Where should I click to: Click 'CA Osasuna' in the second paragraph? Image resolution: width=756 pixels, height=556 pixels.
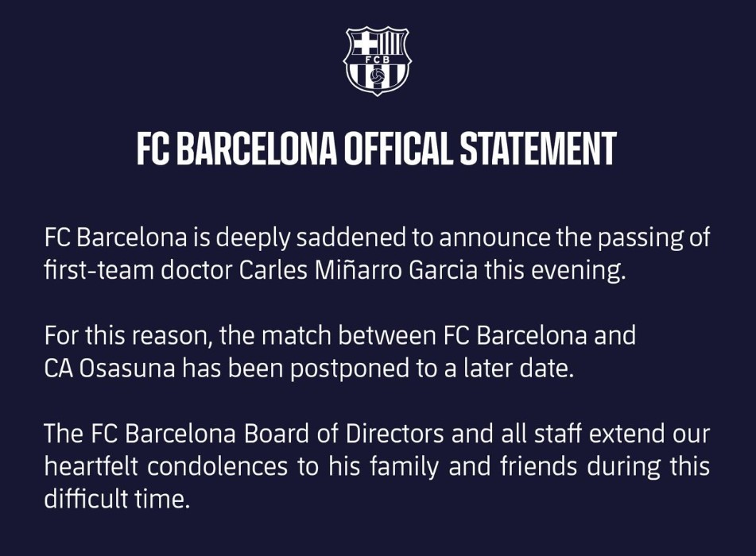tap(110, 369)
